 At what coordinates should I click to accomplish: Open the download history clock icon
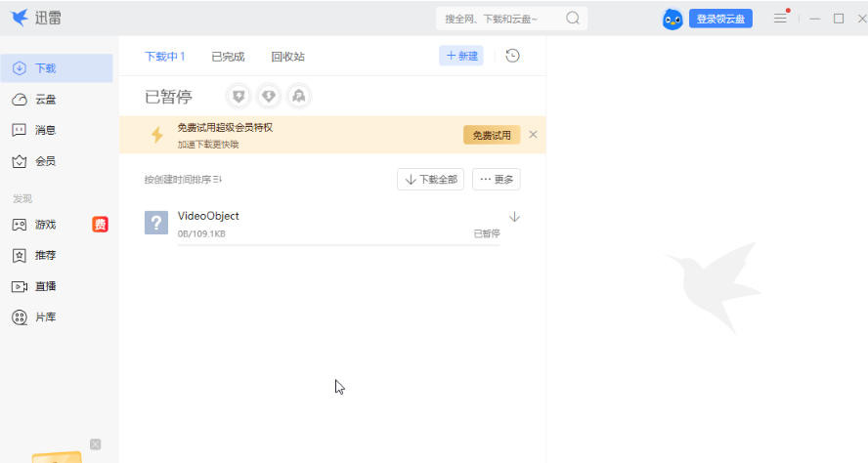[512, 56]
